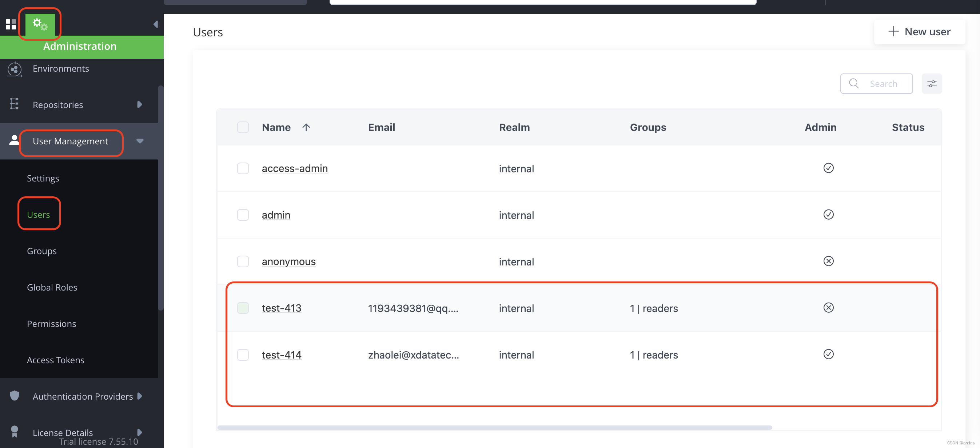Viewport: 980px width, 448px height.
Task: Go to Access Tokens page
Action: [56, 360]
